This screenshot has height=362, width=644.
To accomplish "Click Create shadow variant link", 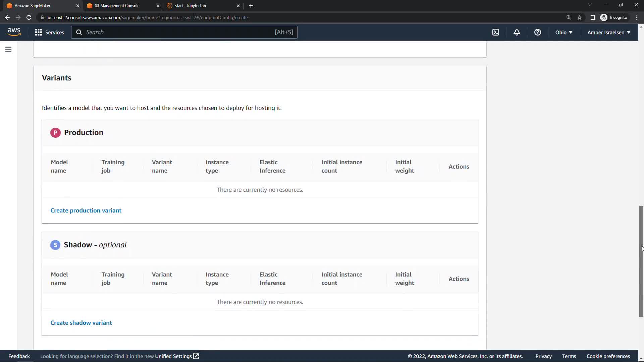I will point(81,323).
